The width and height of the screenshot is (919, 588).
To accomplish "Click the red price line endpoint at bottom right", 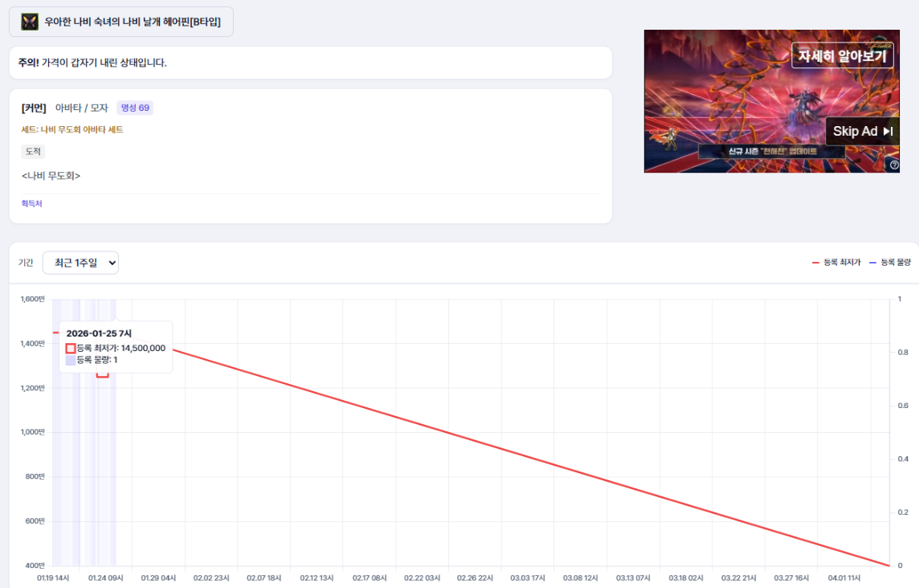I will pos(888,565).
